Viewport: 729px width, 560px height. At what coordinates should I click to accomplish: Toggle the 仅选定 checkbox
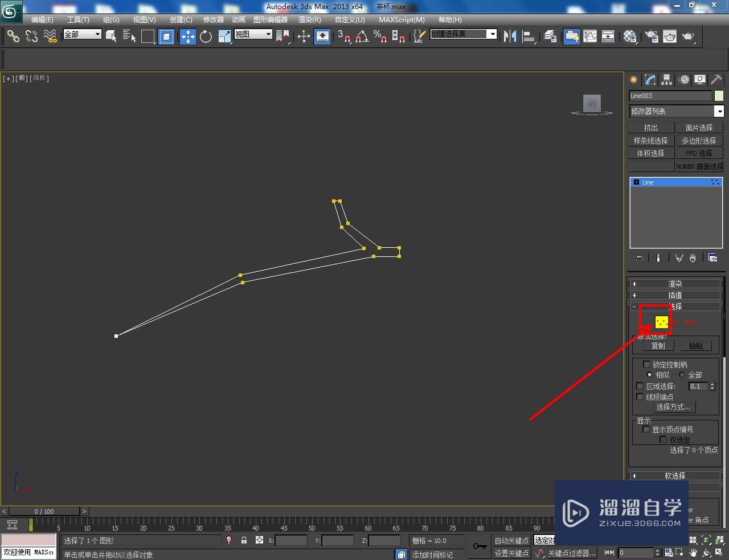pos(663,440)
